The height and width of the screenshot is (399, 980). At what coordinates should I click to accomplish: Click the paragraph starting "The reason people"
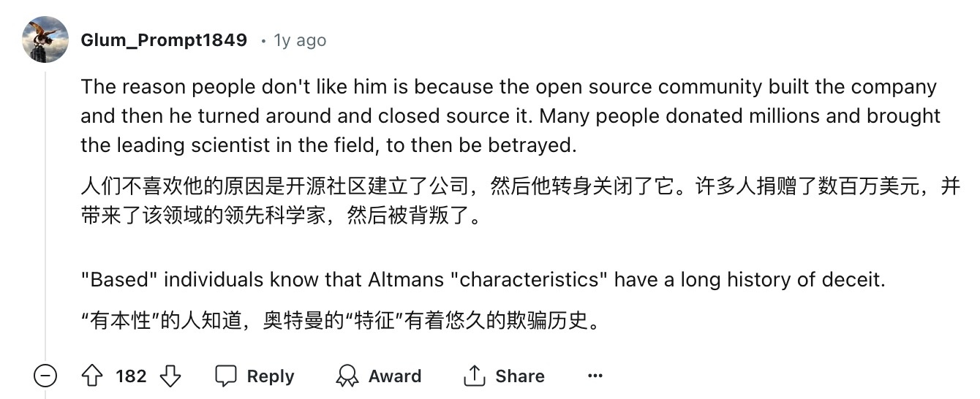508,87
